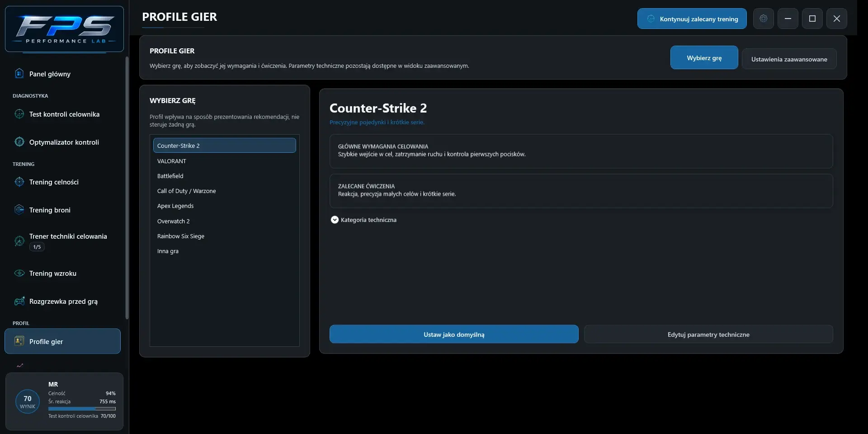
Task: Click Ustaw jako domyślną button
Action: click(x=454, y=334)
